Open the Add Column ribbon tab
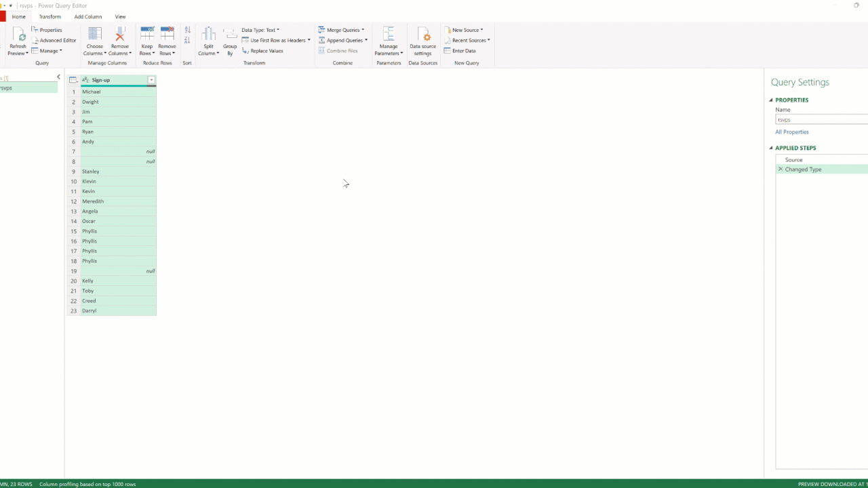Viewport: 868px width, 488px height. pyautogui.click(x=88, y=16)
